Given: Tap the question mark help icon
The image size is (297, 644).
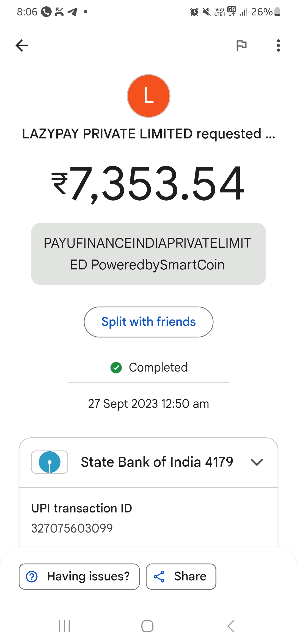Looking at the screenshot, I should [32, 577].
